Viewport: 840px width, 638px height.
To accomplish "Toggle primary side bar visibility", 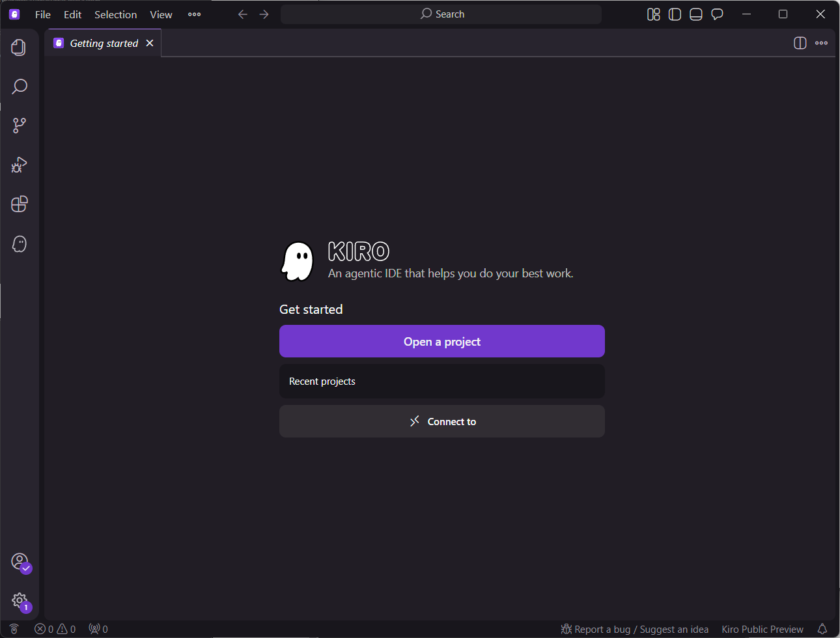I will (x=675, y=14).
